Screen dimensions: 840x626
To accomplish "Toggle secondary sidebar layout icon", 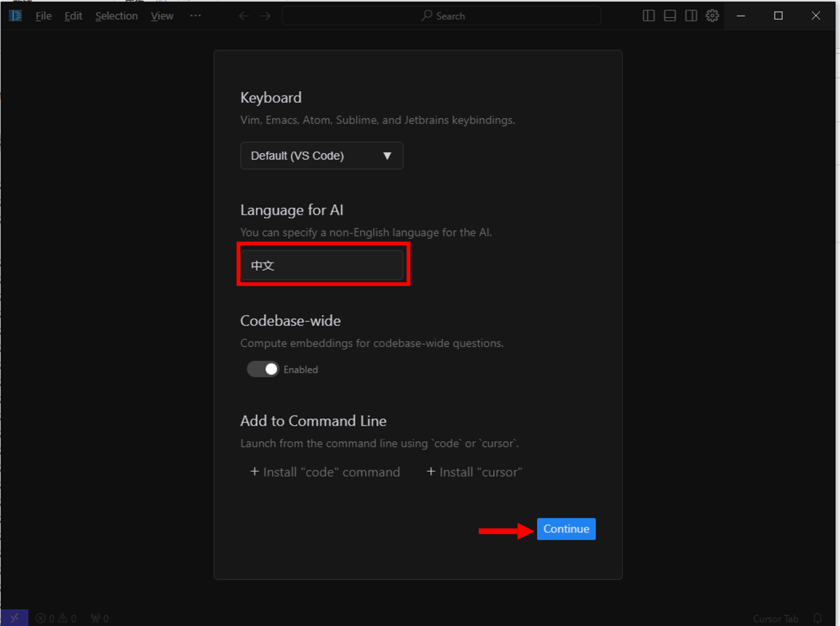I will click(x=691, y=16).
